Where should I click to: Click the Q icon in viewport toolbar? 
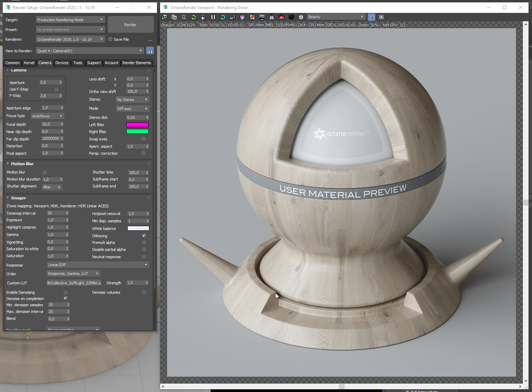184,17
